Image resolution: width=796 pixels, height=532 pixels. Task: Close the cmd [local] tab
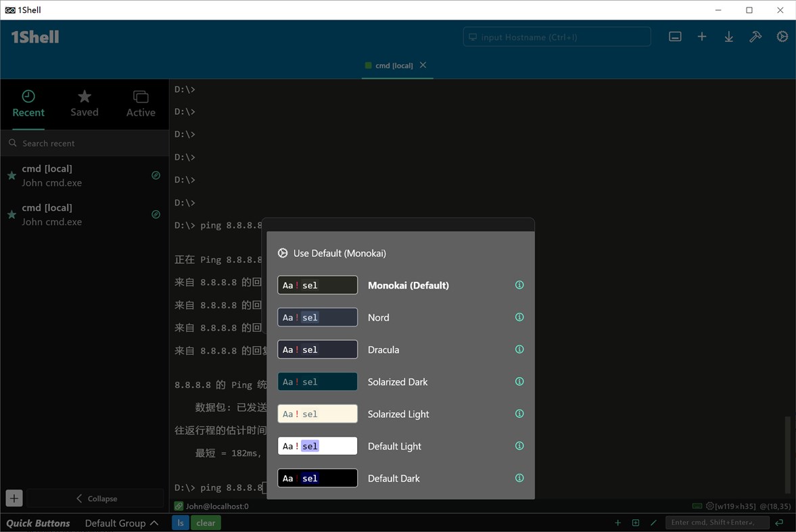423,65
